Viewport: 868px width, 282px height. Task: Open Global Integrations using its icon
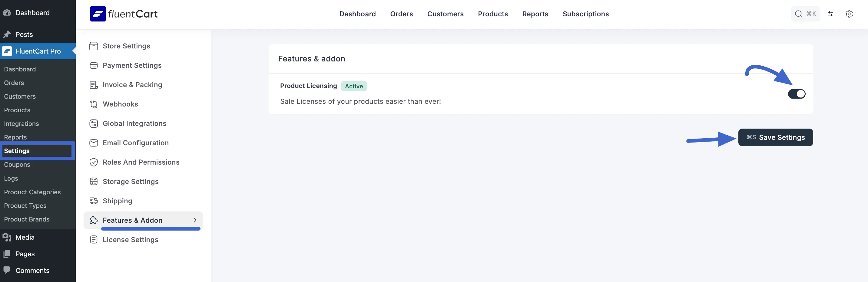point(94,123)
